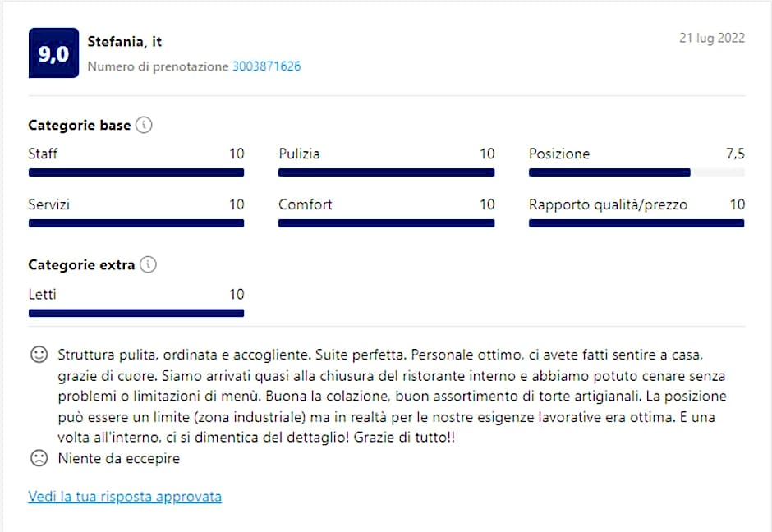Click the reviewer name Stefania, it
This screenshot has height=532, width=772.
125,42
